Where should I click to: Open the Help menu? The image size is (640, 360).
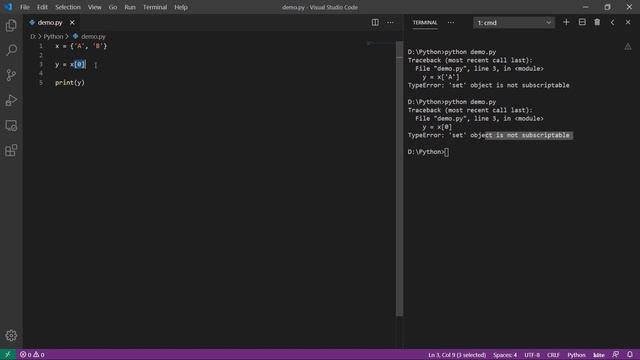click(x=181, y=7)
